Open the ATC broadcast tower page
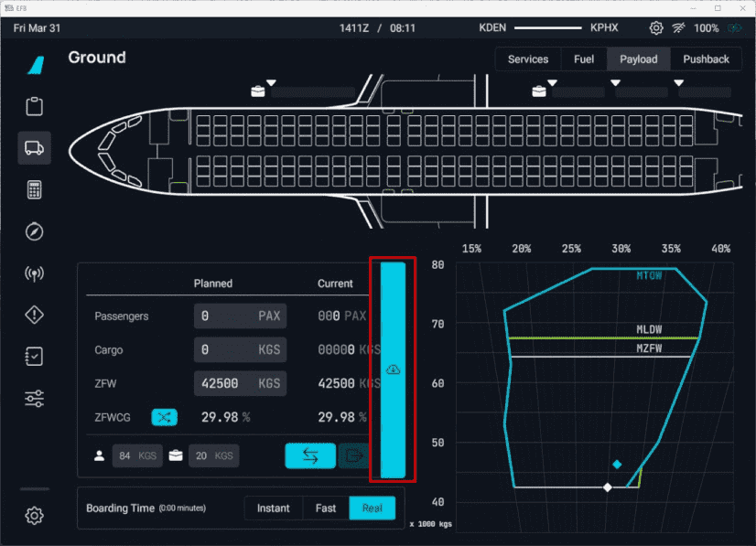Viewport: 756px width, 546px height. [35, 273]
